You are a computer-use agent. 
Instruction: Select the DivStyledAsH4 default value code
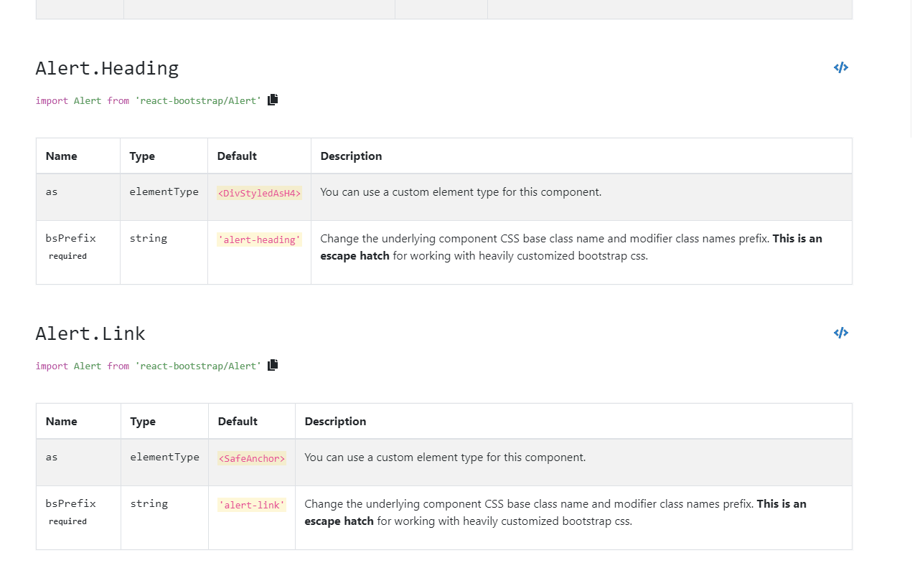point(259,194)
